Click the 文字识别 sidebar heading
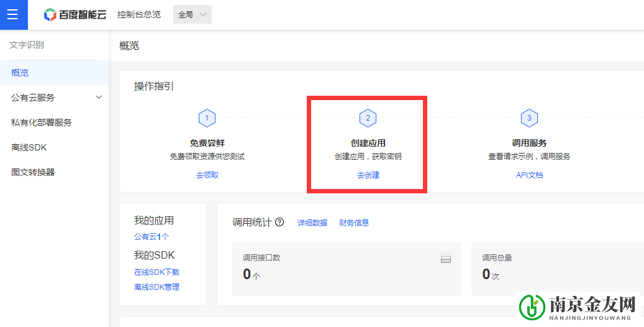Image resolution: width=644 pixels, height=327 pixels. [x=27, y=45]
